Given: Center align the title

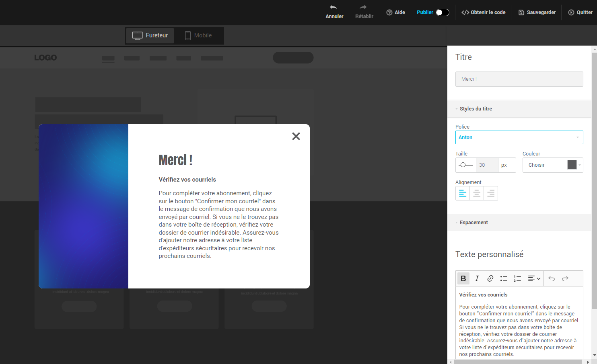Looking at the screenshot, I should [477, 194].
